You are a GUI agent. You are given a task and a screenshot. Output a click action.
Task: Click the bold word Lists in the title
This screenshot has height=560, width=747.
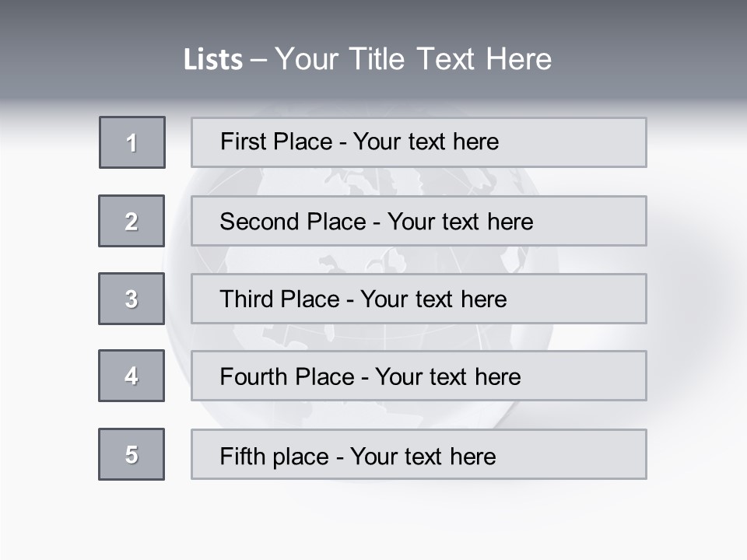(213, 60)
